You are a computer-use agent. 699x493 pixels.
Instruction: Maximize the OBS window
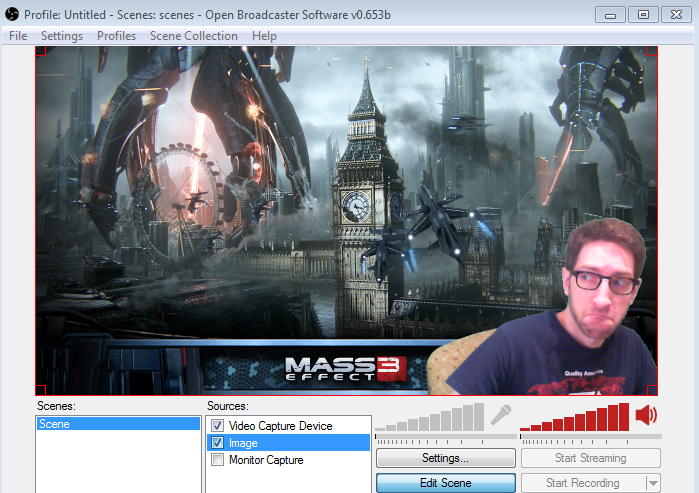(x=643, y=15)
